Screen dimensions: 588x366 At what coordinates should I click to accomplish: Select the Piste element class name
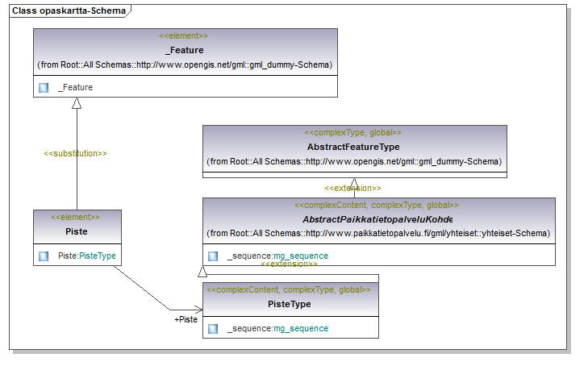(77, 231)
